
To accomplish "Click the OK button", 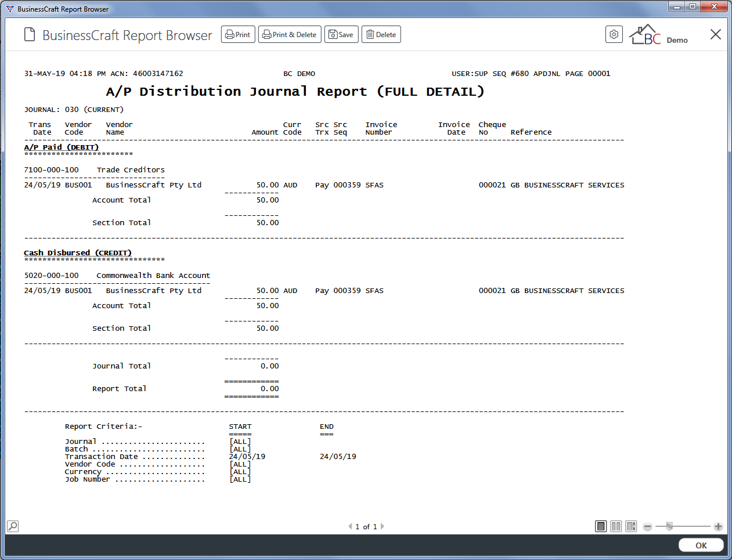I will (x=701, y=545).
